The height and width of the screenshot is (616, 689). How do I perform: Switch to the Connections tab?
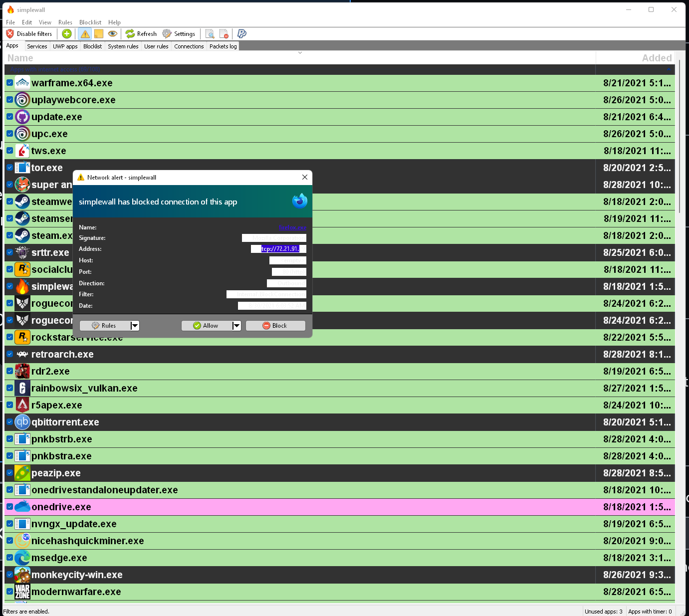click(189, 46)
